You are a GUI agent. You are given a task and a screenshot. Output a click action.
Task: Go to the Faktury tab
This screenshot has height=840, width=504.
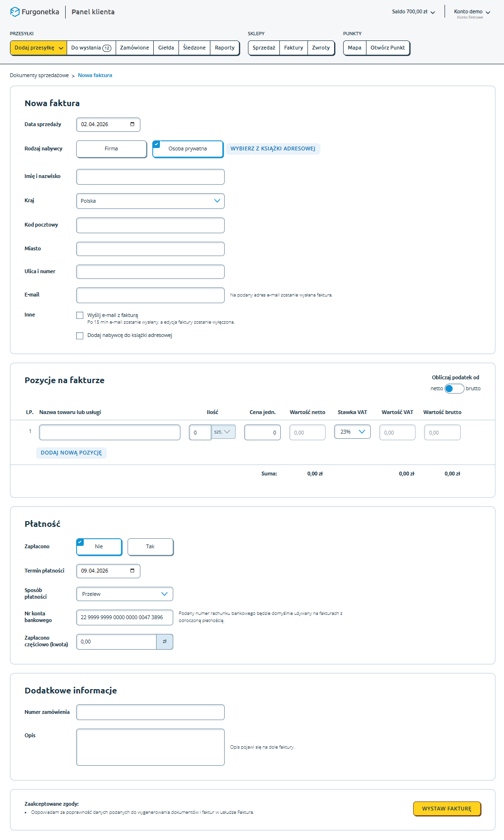click(294, 48)
